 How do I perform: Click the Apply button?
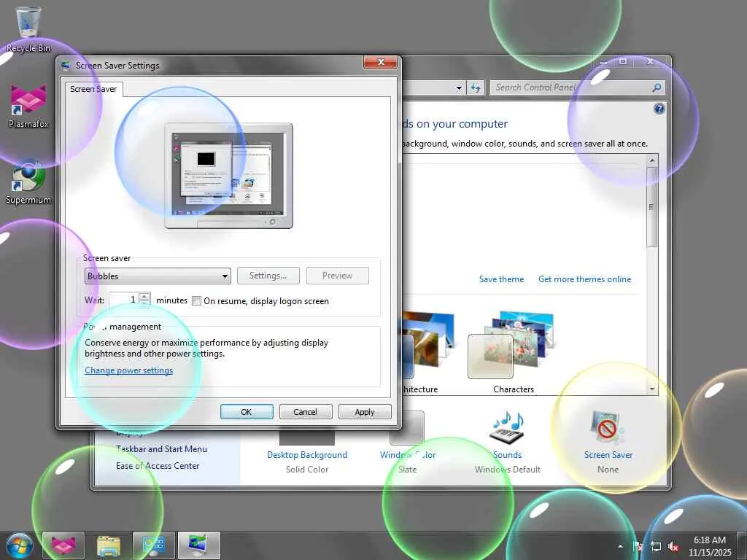coord(365,412)
